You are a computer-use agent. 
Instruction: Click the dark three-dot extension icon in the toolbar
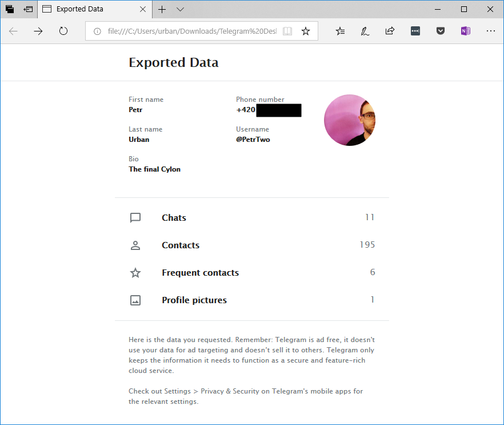pyautogui.click(x=415, y=31)
